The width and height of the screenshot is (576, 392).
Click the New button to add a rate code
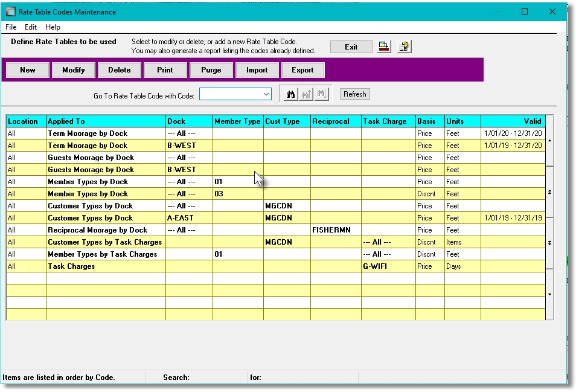(x=27, y=69)
